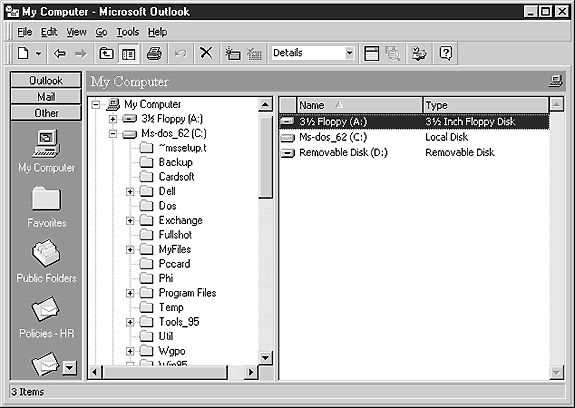
Task: Collapse the Ms-dos_62 (C:) tree node
Action: click(x=113, y=134)
